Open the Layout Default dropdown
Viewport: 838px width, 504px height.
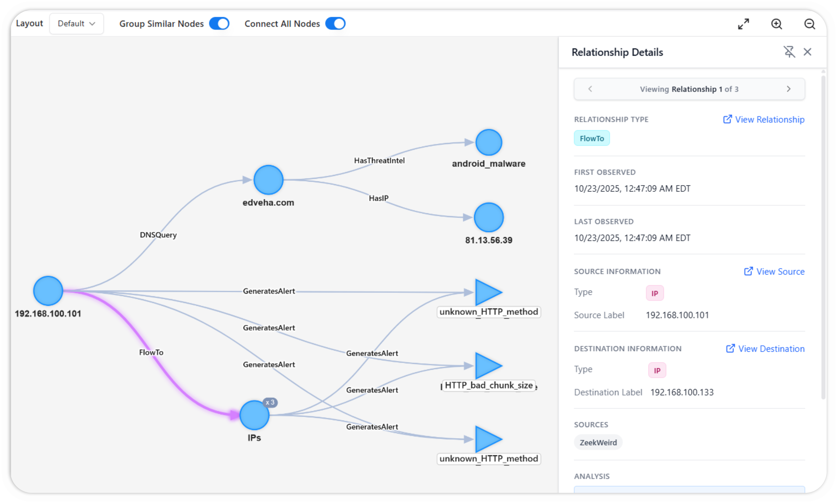pos(77,24)
